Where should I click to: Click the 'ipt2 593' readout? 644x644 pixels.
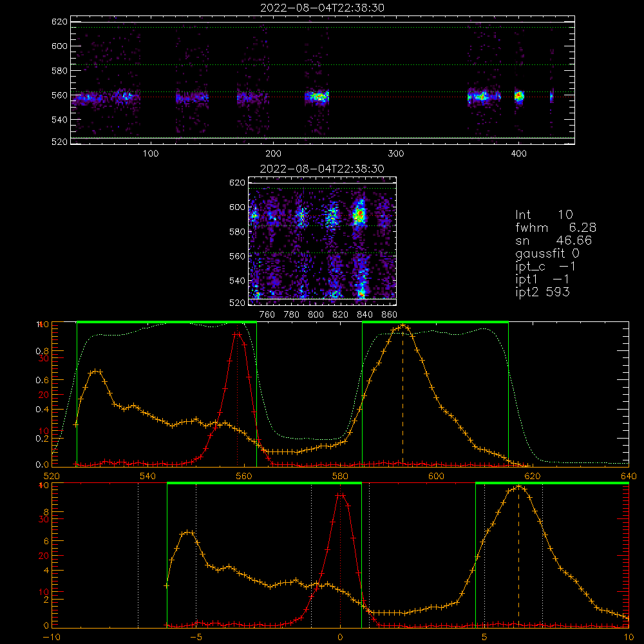tap(542, 292)
